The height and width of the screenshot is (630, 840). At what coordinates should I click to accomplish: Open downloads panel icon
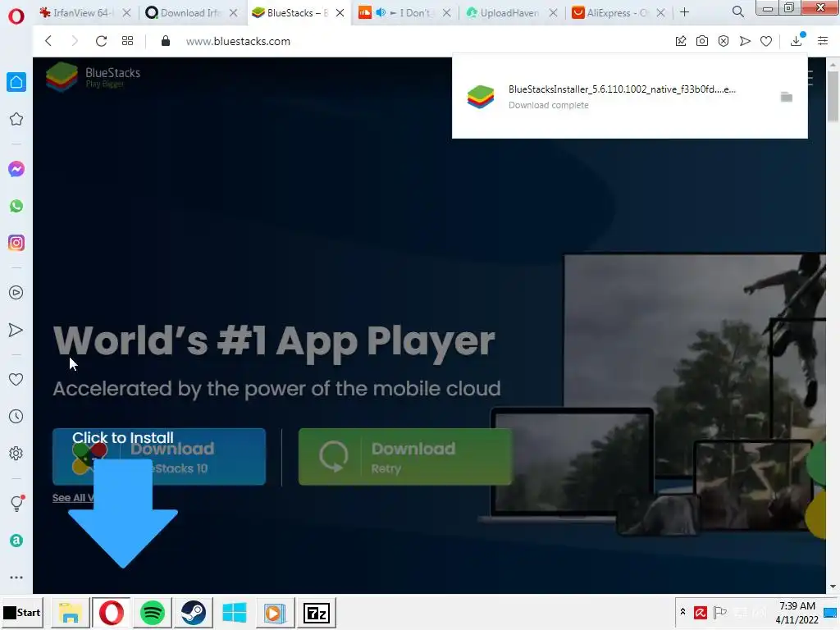point(797,41)
